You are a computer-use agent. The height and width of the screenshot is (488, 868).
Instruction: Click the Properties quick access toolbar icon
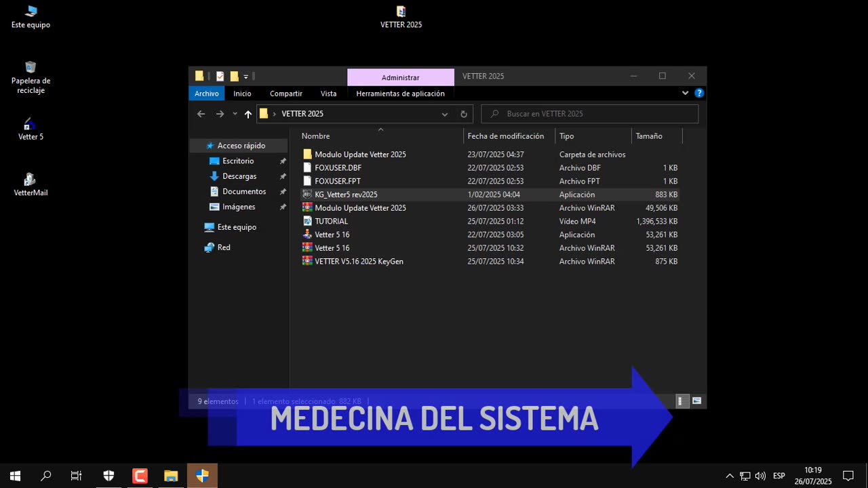pos(220,77)
